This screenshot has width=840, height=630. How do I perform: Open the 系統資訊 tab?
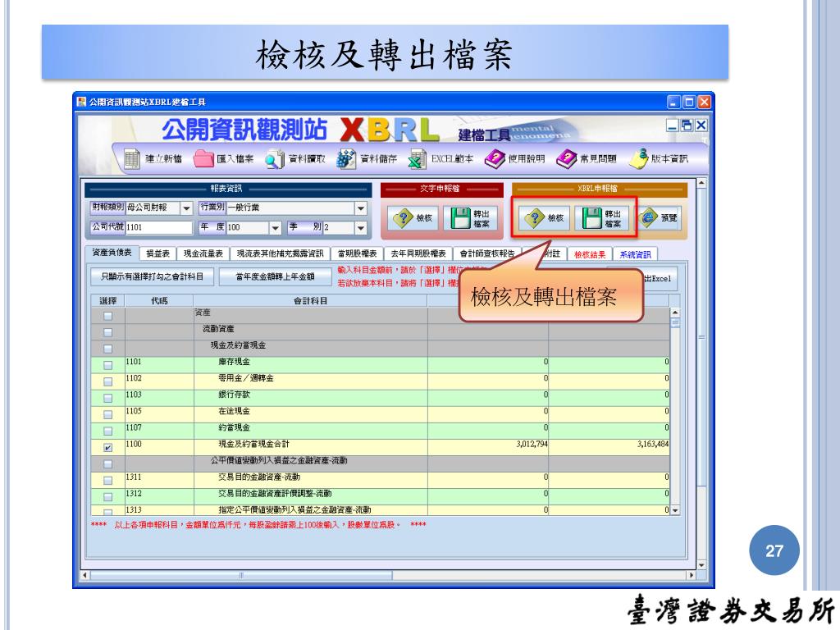click(636, 254)
